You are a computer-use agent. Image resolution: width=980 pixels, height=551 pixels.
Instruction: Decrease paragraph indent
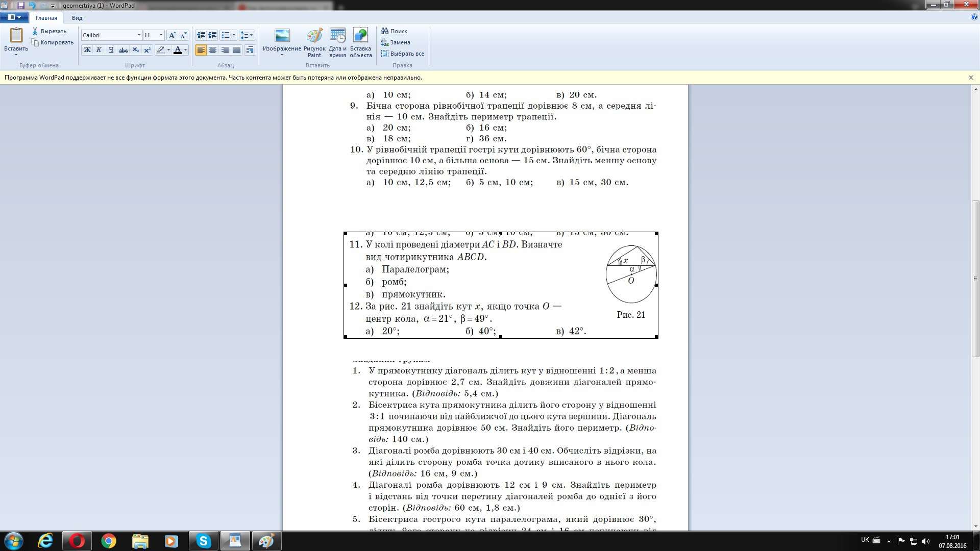click(x=201, y=35)
